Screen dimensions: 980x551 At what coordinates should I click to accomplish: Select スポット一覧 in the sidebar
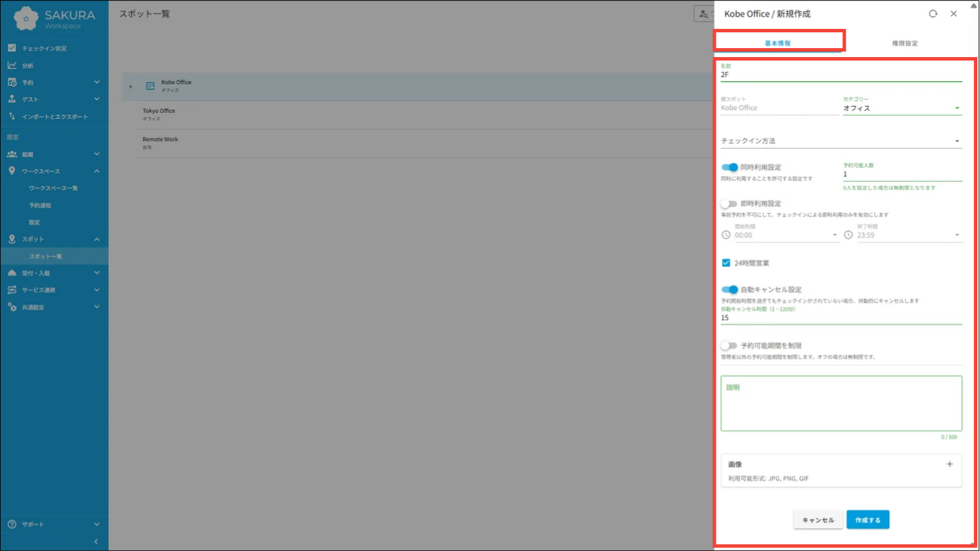(54, 257)
